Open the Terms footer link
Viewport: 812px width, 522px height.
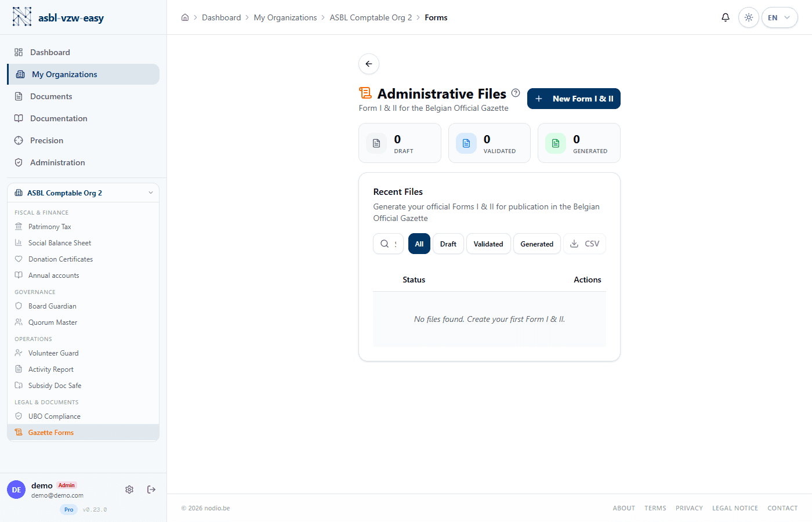click(x=655, y=508)
